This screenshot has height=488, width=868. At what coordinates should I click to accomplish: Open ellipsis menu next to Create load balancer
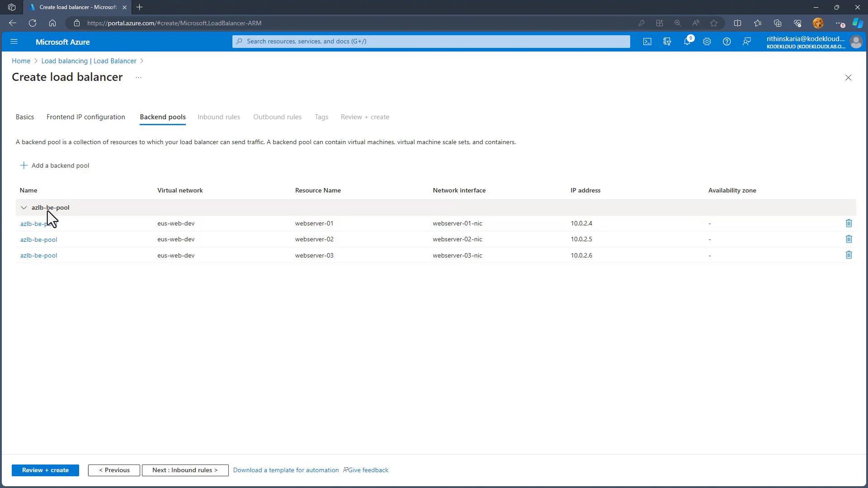(x=139, y=78)
